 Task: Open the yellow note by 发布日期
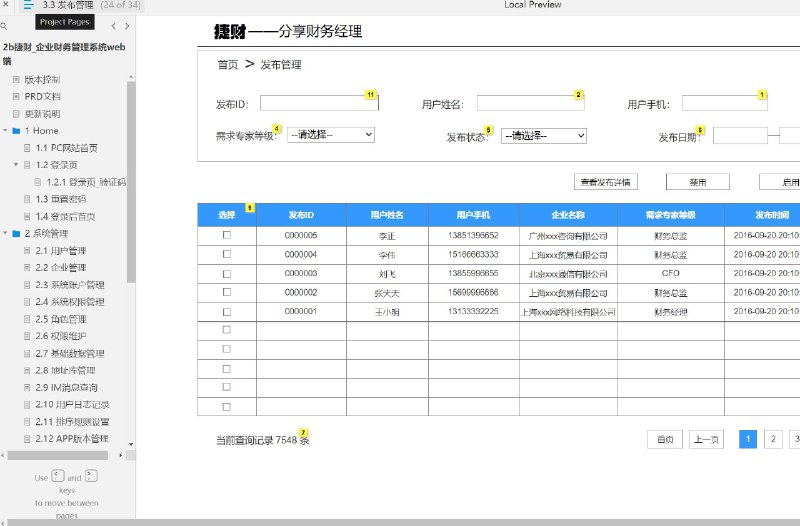pyautogui.click(x=700, y=130)
